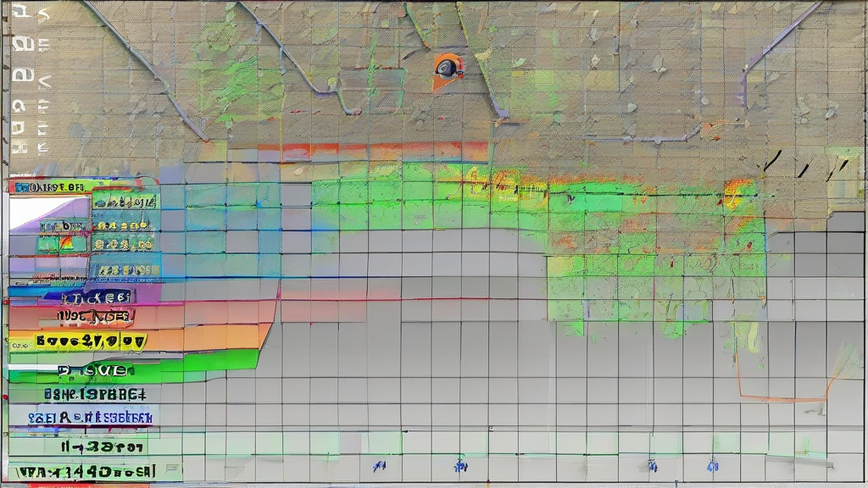Open the top header label of left panel
The width and height of the screenshot is (868, 488).
[x=53, y=186]
